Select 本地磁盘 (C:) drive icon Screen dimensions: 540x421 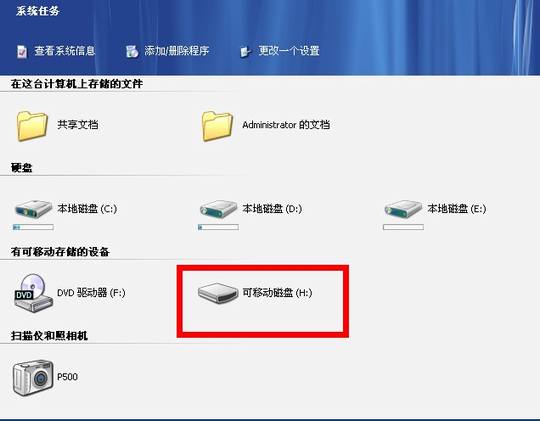[x=33, y=209]
